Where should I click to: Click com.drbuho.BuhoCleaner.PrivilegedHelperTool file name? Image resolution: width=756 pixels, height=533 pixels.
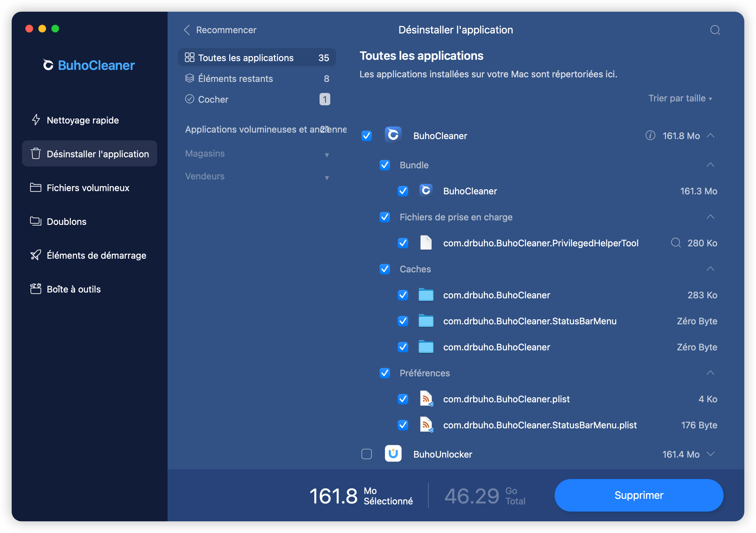(x=541, y=243)
